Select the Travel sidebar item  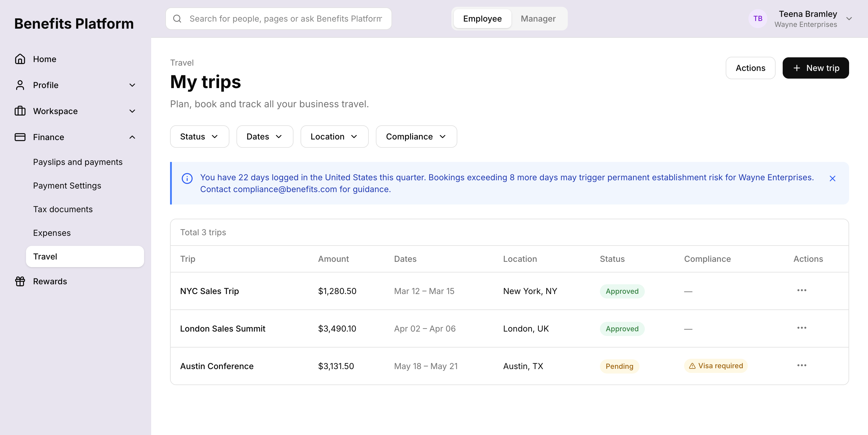(x=85, y=257)
